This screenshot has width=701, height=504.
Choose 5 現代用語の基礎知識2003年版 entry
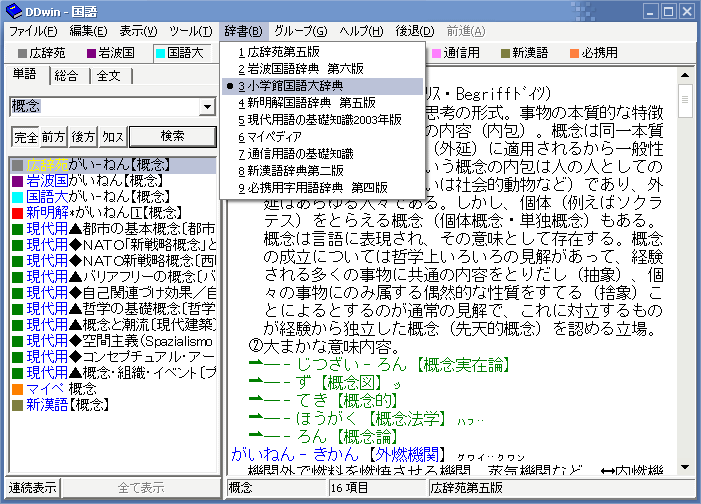(322, 120)
